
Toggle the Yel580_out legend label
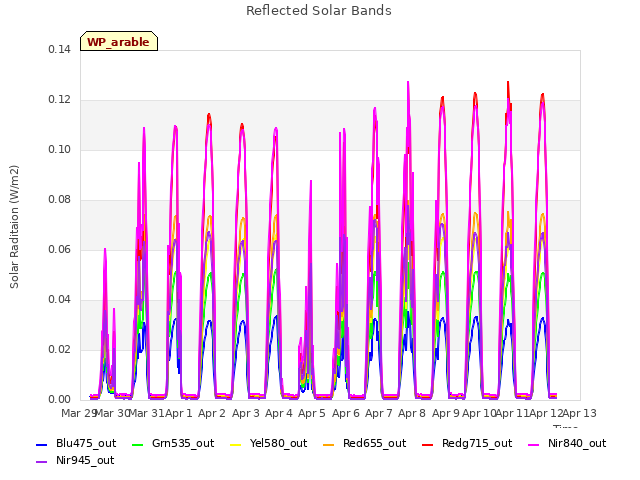(x=278, y=444)
